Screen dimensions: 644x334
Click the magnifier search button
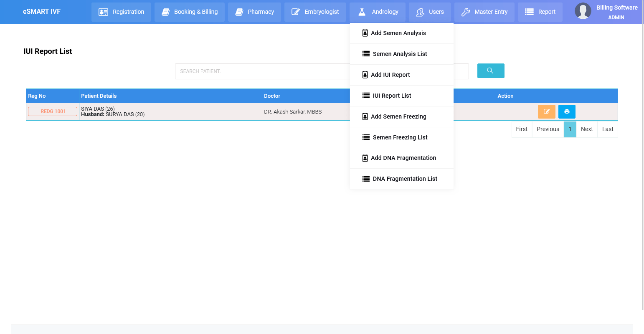pos(490,71)
